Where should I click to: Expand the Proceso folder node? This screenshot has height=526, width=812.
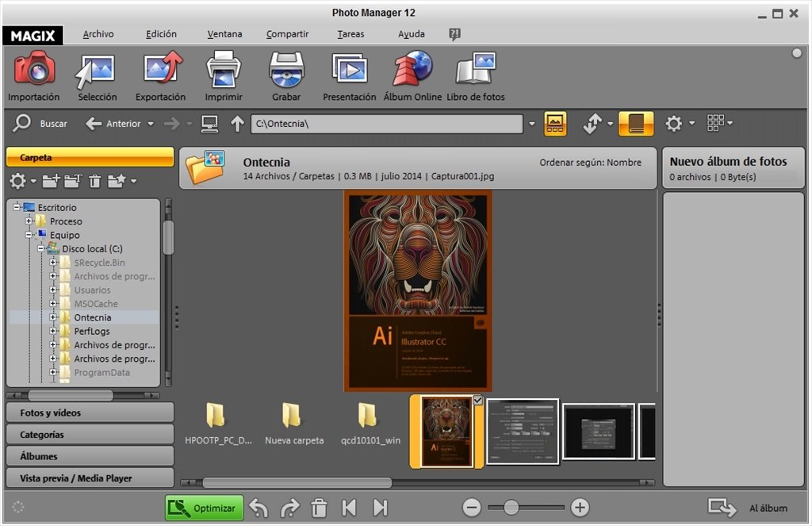(x=29, y=221)
